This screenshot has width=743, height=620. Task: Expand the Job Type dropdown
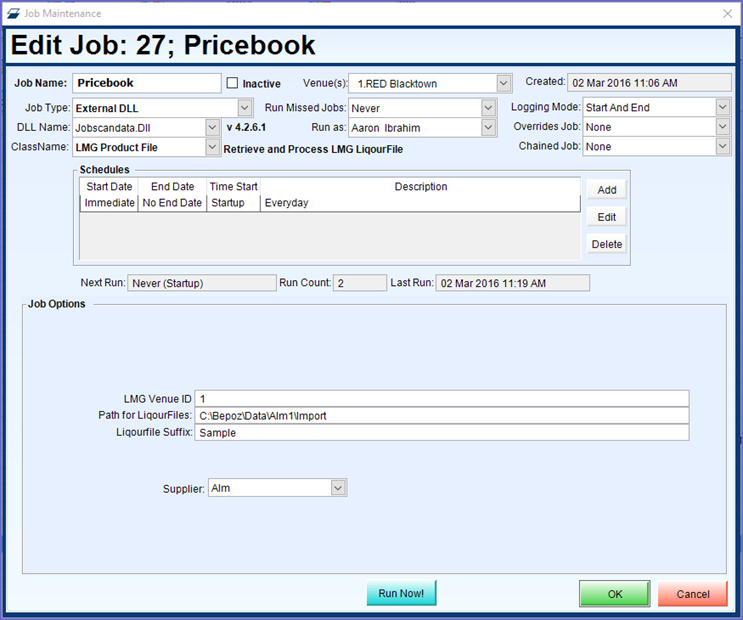[x=245, y=108]
